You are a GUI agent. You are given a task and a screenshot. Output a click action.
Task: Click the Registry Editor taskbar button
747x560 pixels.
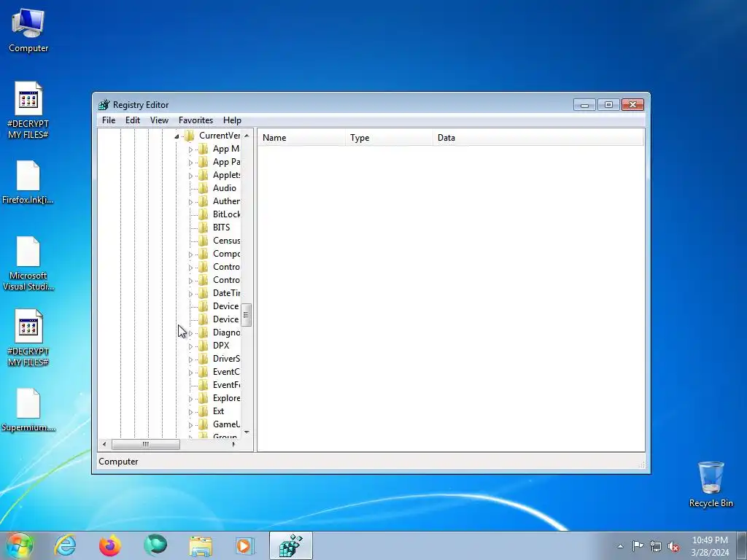point(290,545)
